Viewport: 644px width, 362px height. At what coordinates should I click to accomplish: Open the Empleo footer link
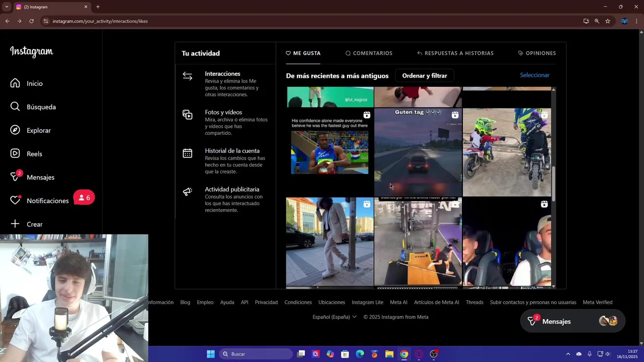click(205, 302)
